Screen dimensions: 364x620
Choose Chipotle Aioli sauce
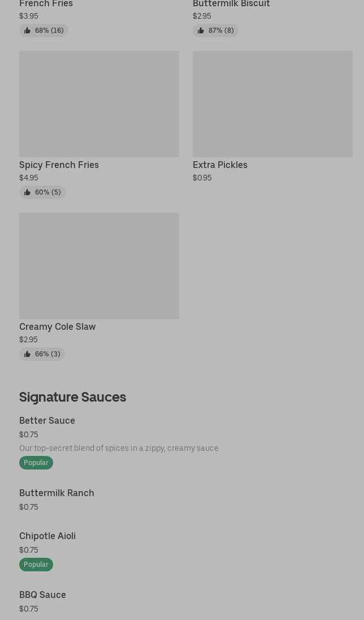[47, 536]
